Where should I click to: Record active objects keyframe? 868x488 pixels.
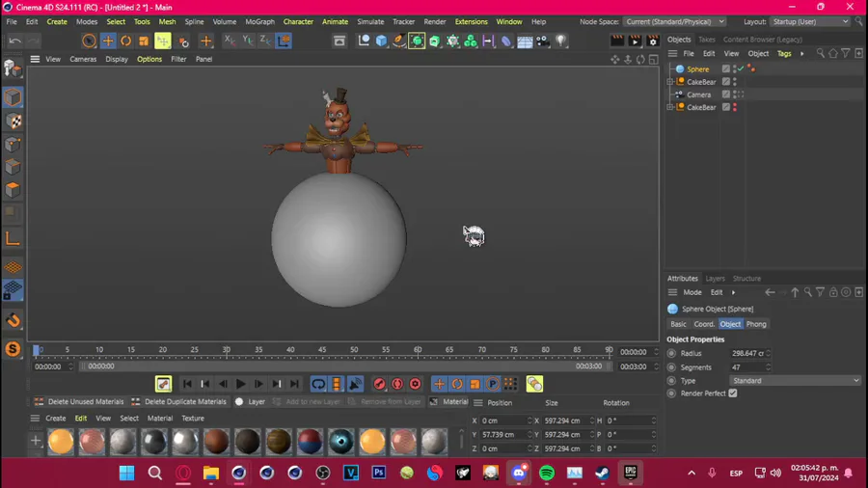(379, 384)
